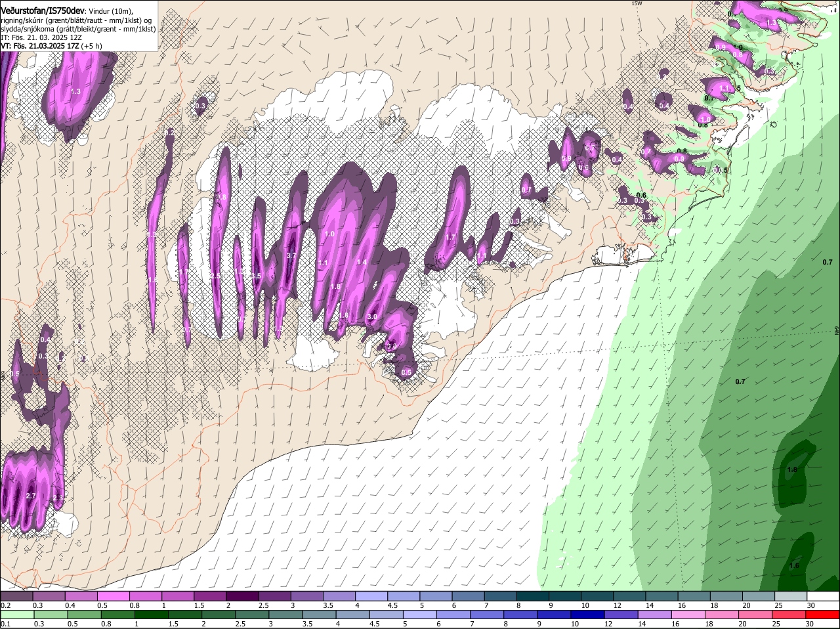Click the 3.7 snowfall value label
The image size is (840, 629).
point(292,255)
